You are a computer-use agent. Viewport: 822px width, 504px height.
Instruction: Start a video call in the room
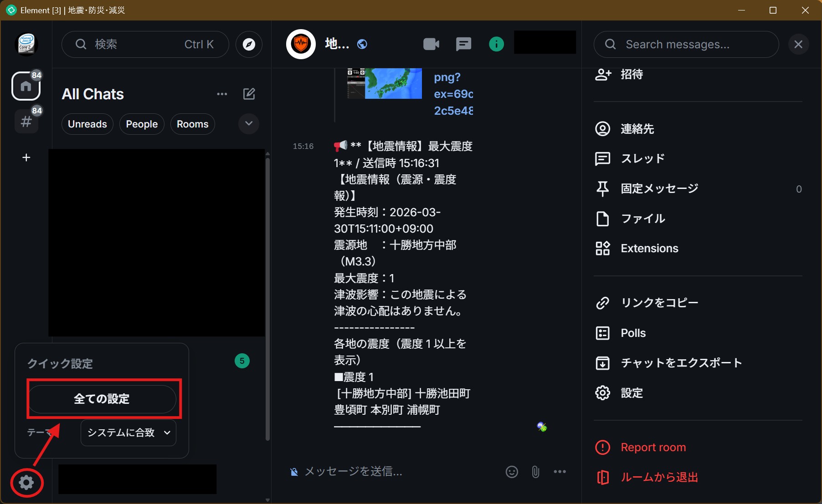click(431, 44)
